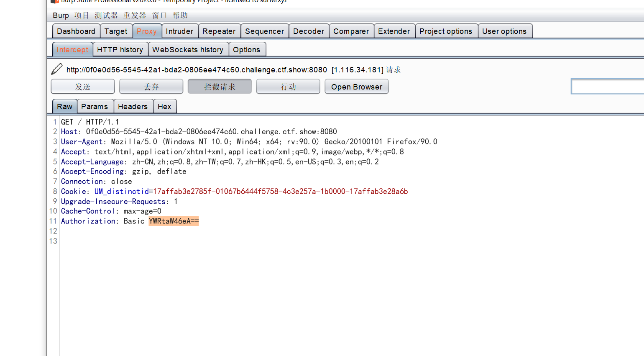This screenshot has height=356, width=644.
Task: Switch to the Headers view tab
Action: (x=133, y=106)
